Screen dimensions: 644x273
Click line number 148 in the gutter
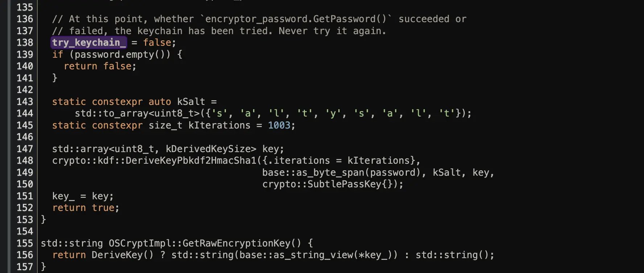click(x=25, y=160)
